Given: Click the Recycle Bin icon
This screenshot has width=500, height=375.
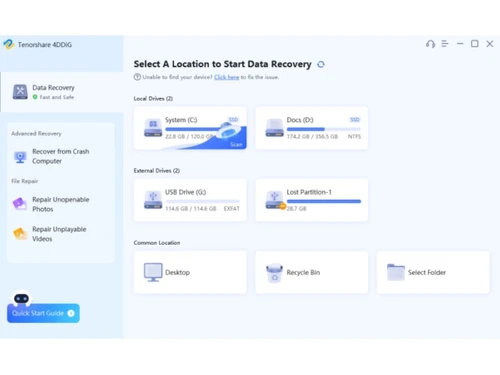Looking at the screenshot, I should tap(275, 273).
